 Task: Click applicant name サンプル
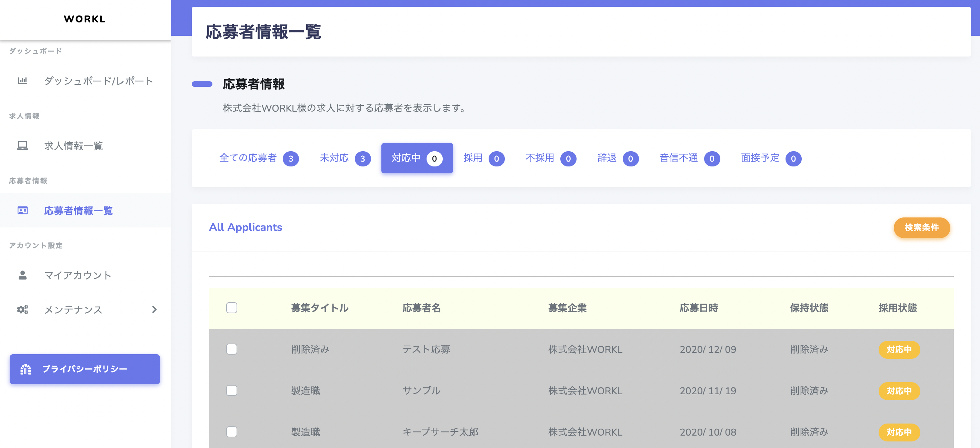click(x=421, y=391)
